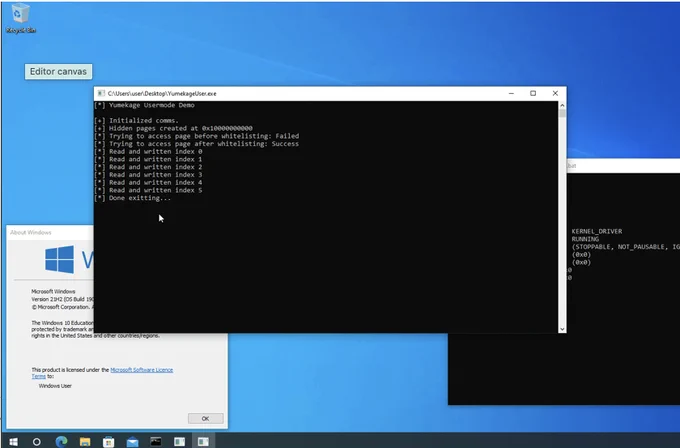Open Cortana search circle on taskbar
Screen dimensions: 680x448
tap(37, 441)
